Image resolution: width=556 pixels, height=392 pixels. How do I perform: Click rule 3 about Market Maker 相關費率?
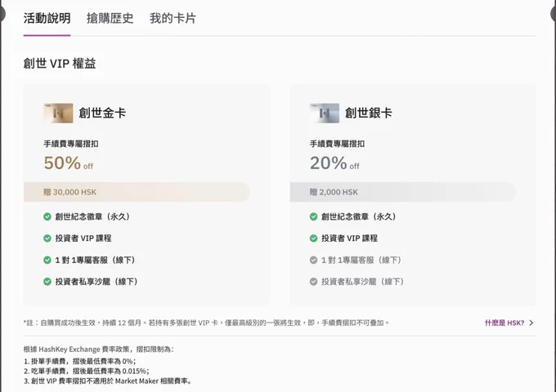tap(108, 381)
